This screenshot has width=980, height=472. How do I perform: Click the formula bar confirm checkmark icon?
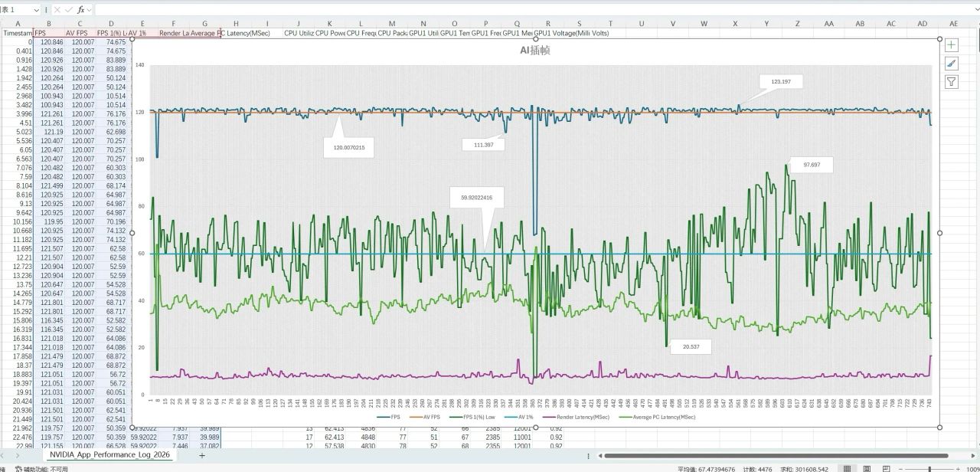[x=69, y=10]
